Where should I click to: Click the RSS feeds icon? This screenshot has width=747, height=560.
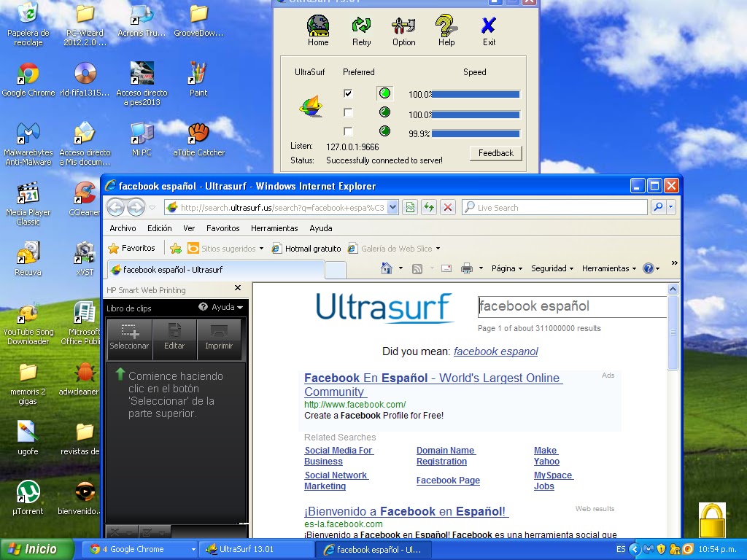pos(417,268)
